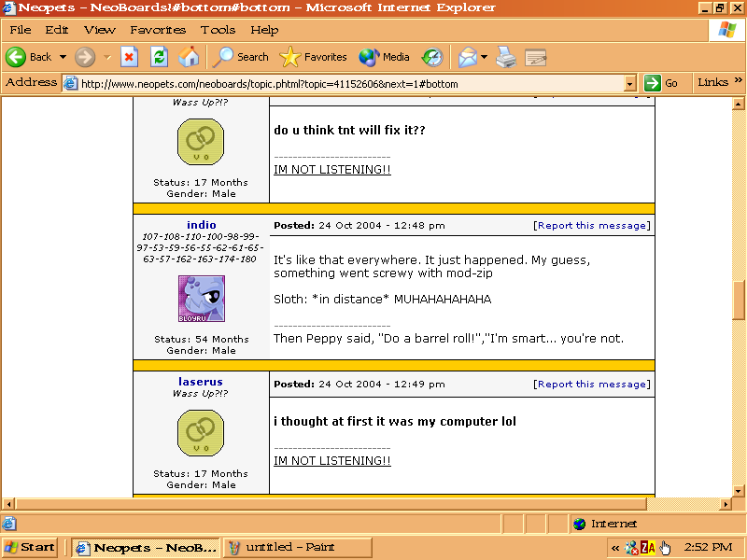Switch to untitled - Paint taskbar button

point(297,548)
